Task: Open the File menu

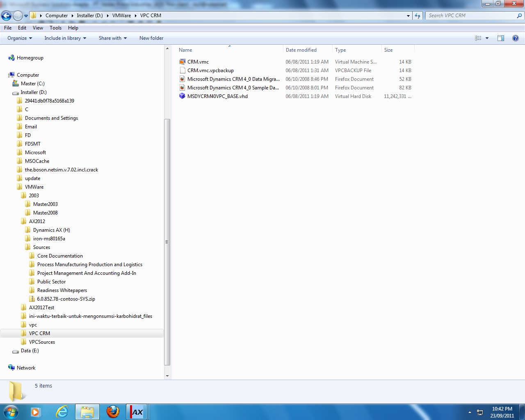Action: click(x=8, y=28)
